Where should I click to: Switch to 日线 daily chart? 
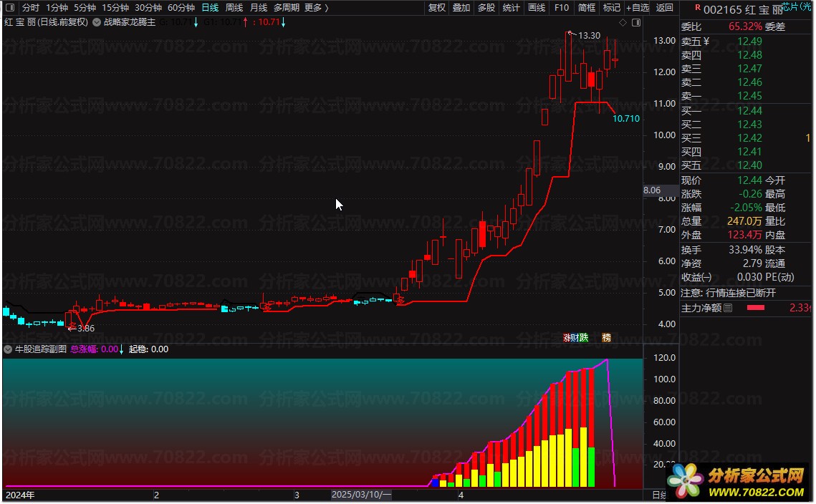210,8
